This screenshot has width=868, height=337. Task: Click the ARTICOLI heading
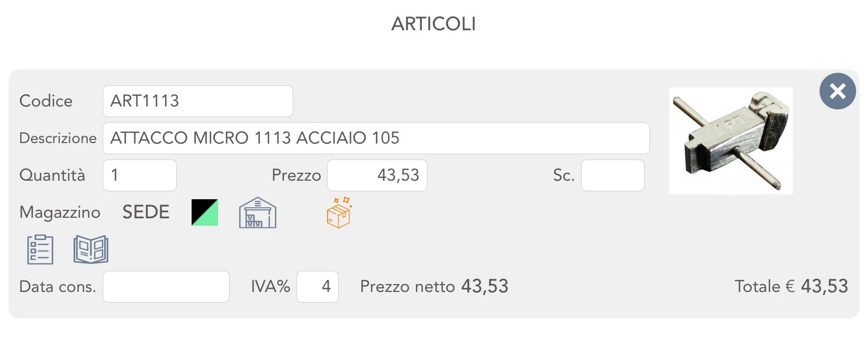tap(433, 24)
